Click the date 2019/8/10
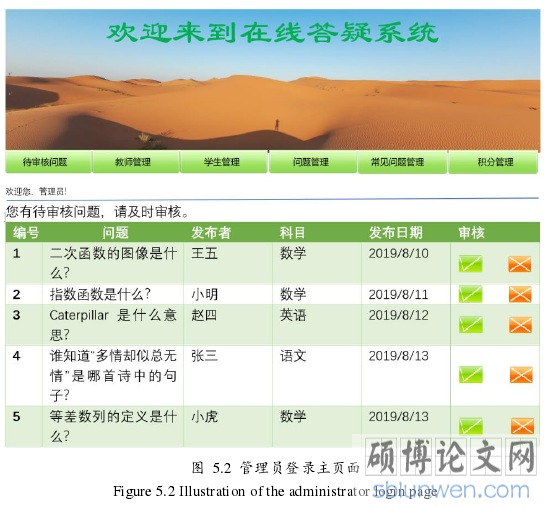This screenshot has width=554, height=509. [399, 253]
